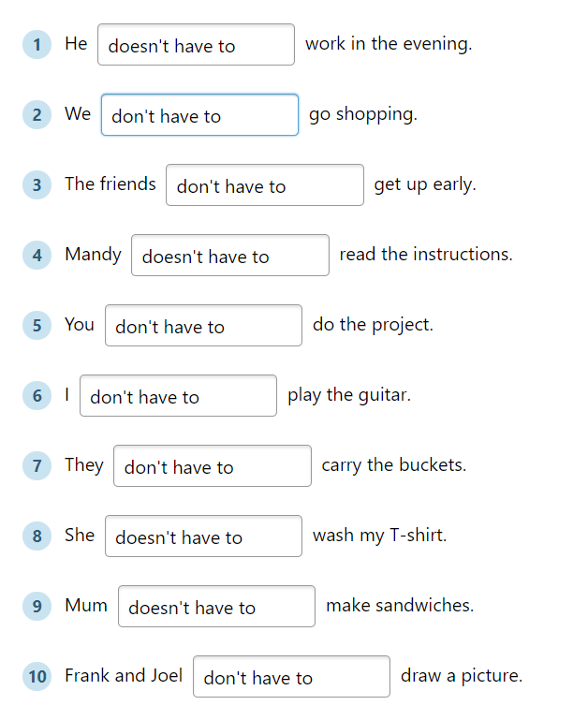
Task: Select the field after "They"
Action: [x=212, y=466]
